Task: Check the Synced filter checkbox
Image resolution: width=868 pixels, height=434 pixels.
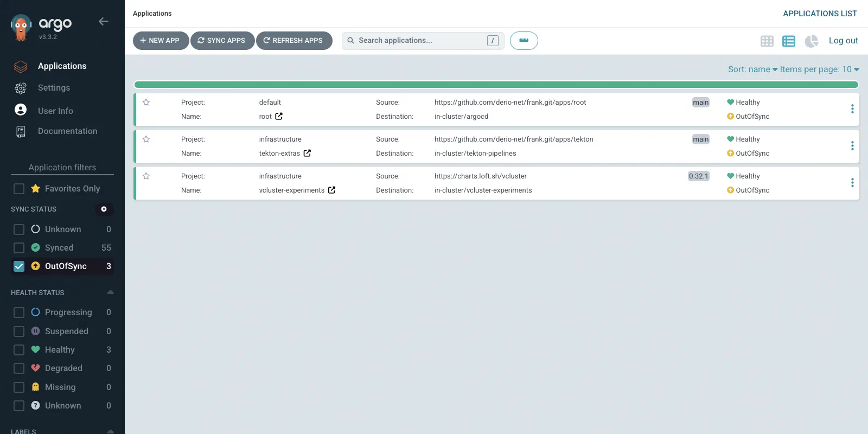Action: tap(19, 248)
